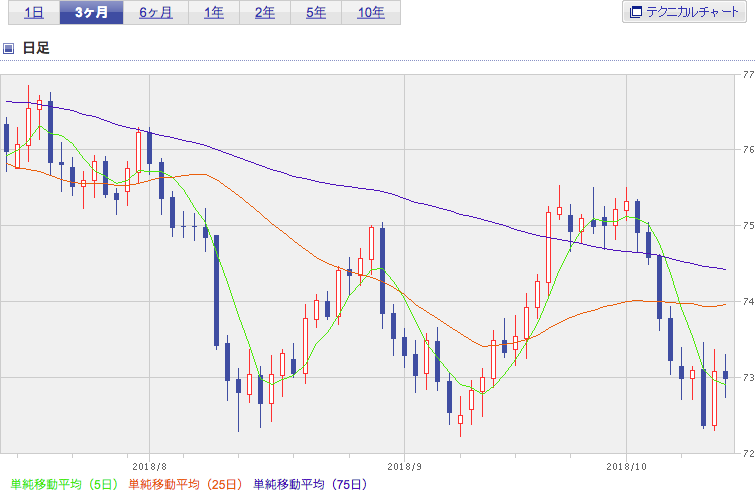This screenshot has width=755, height=493.
Task: Switch chart range to 10年
Action: (371, 13)
